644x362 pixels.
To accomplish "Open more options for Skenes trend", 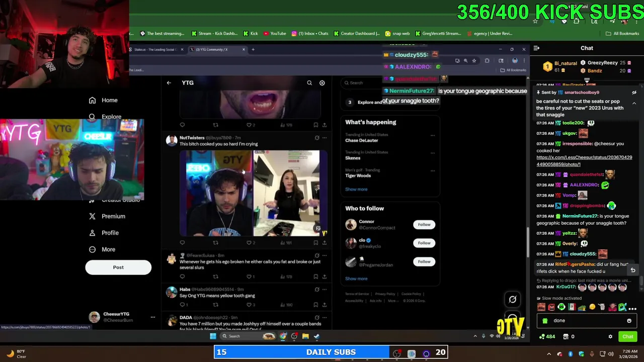I will 433,153.
